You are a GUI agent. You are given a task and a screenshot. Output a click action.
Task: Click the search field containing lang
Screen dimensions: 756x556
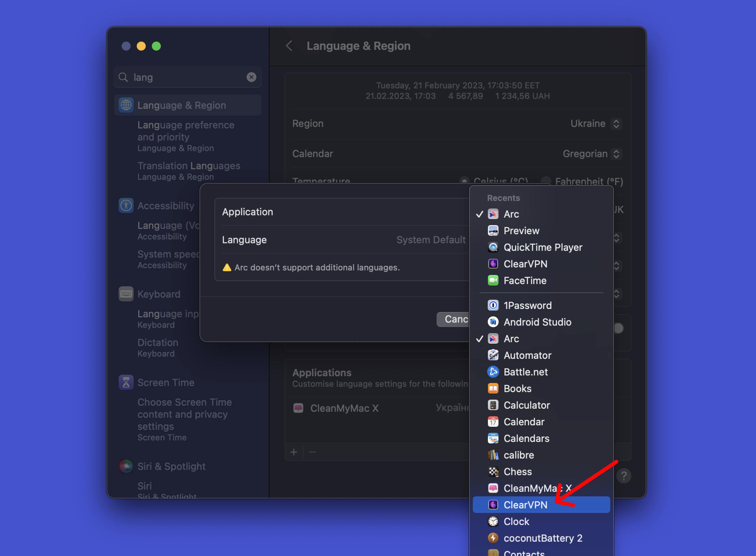[x=187, y=77]
